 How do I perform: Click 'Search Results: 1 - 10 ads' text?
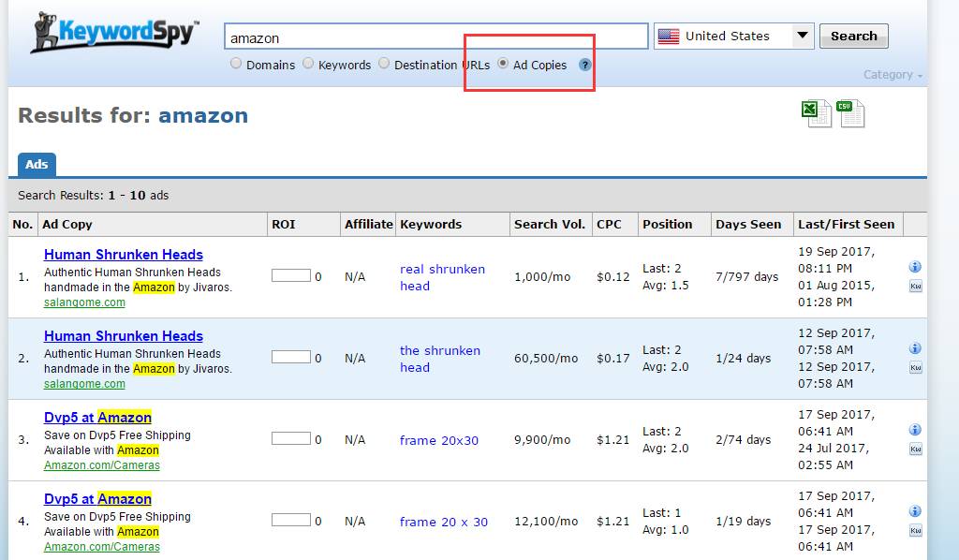[93, 195]
